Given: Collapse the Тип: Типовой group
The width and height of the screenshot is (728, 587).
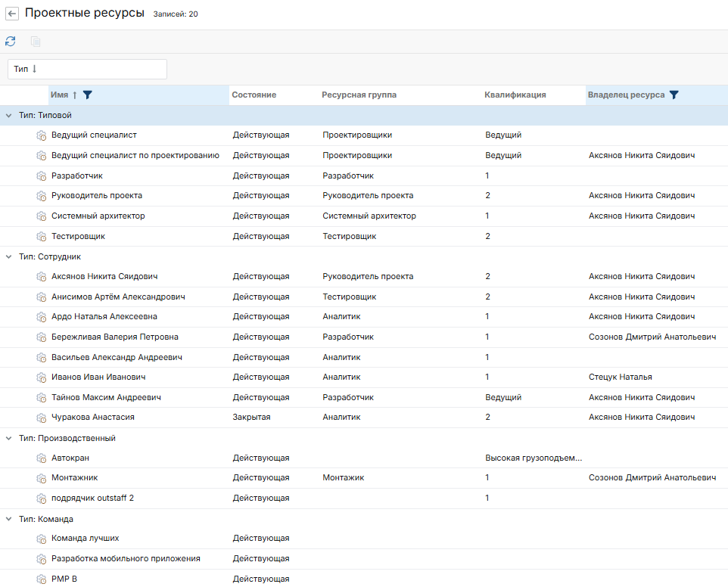Looking at the screenshot, I should click(9, 115).
